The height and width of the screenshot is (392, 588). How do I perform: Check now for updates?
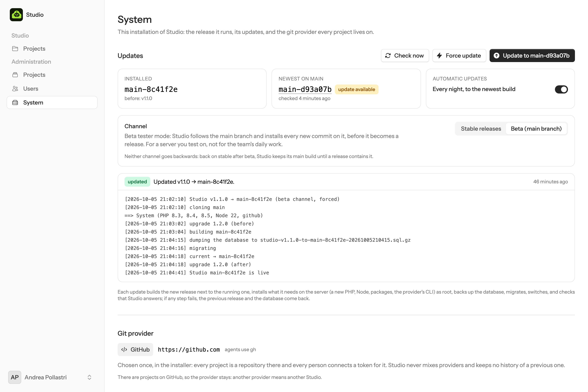click(405, 56)
